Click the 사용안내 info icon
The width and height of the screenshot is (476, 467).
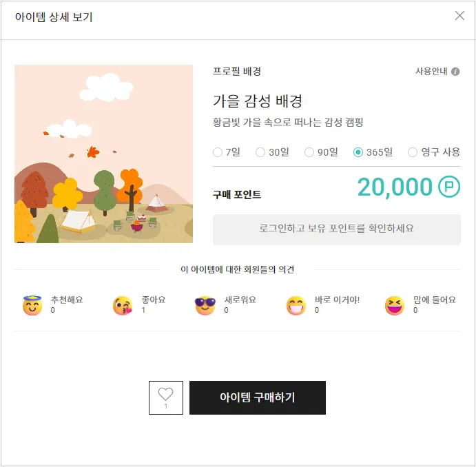(x=455, y=72)
